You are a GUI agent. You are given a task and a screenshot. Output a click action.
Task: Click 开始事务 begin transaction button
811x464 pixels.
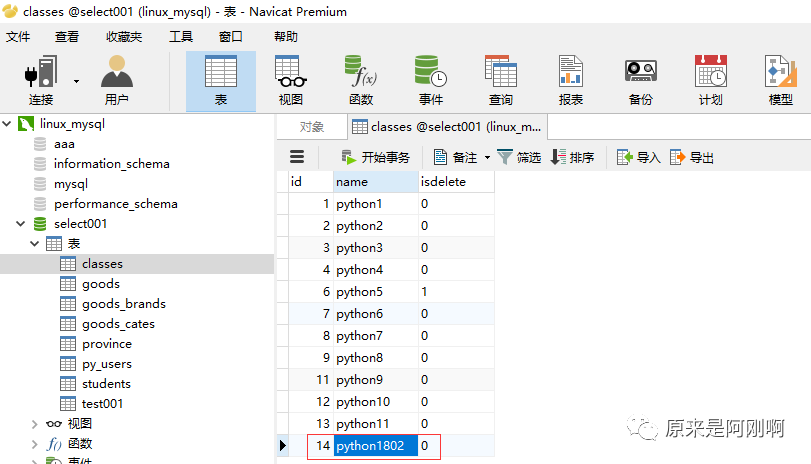coord(376,157)
